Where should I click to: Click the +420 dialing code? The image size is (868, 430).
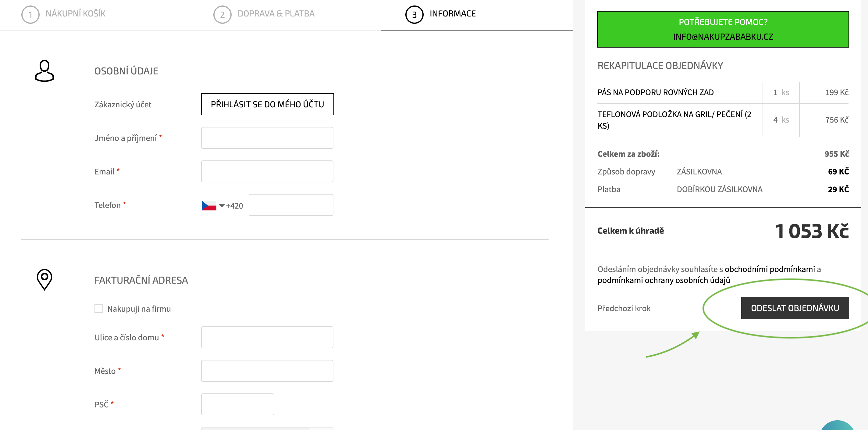(x=234, y=206)
